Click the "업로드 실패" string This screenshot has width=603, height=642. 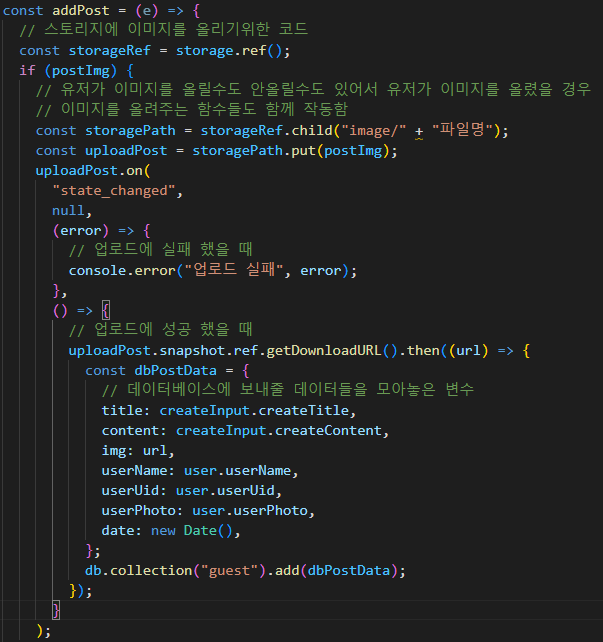click(234, 270)
